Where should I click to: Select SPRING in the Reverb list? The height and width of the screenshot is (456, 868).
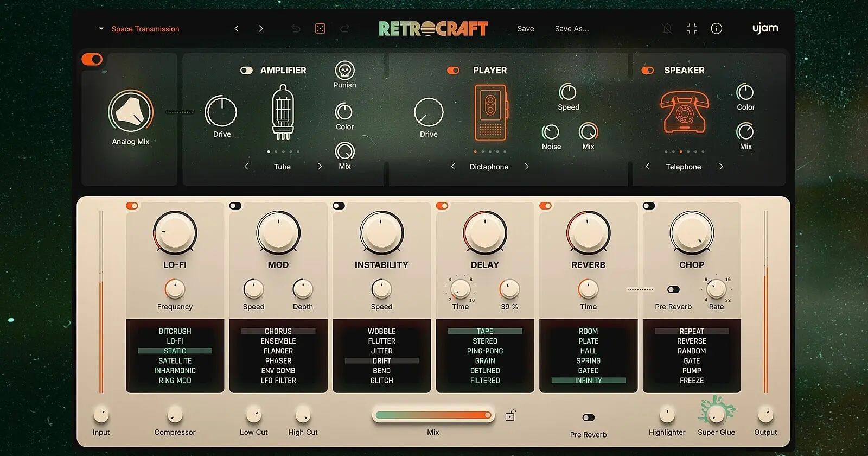click(588, 361)
